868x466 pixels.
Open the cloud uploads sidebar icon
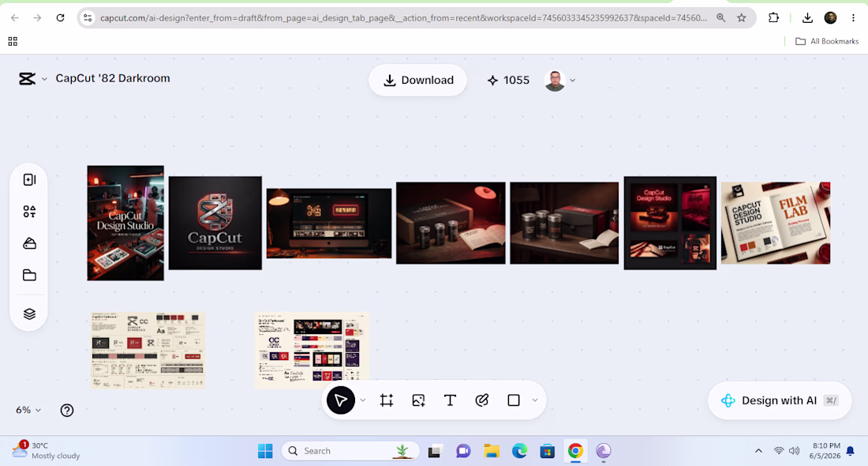[x=29, y=243]
